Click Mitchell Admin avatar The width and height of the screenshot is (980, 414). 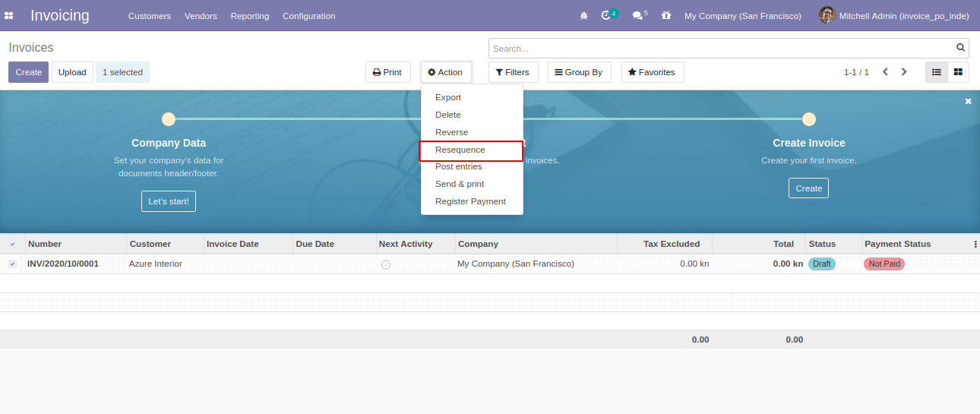point(827,15)
